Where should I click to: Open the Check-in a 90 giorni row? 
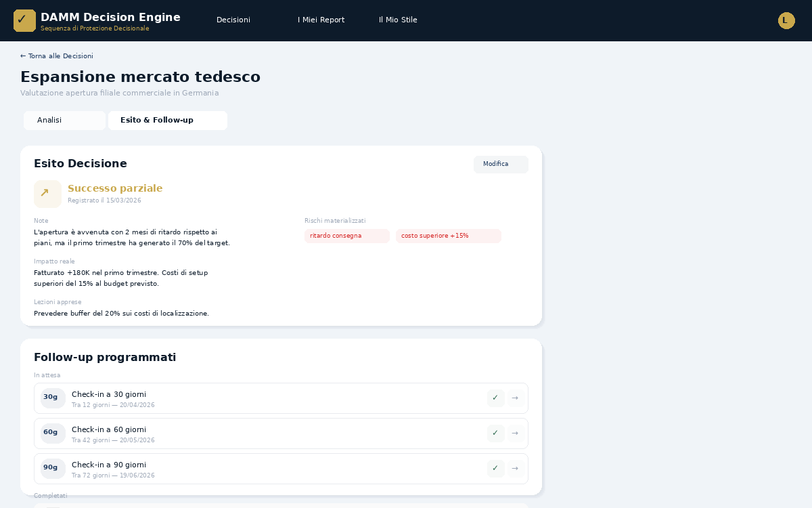point(281,469)
